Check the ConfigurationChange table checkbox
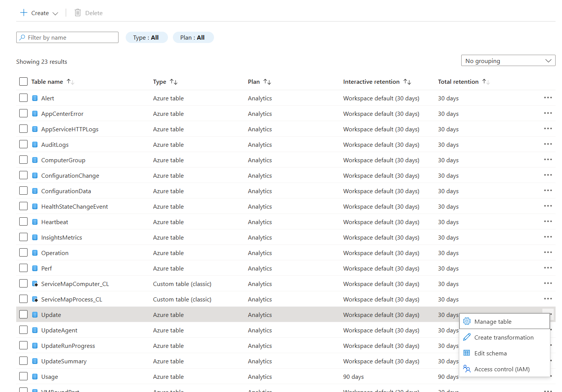Viewport: 562px width, 392px height. point(23,175)
